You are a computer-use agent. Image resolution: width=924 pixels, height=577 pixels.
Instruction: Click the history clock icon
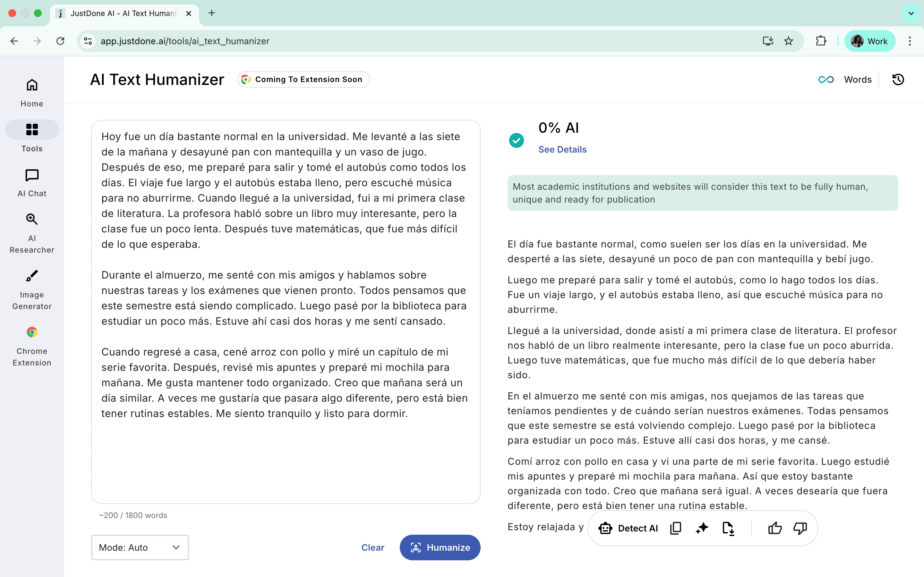[x=898, y=79]
